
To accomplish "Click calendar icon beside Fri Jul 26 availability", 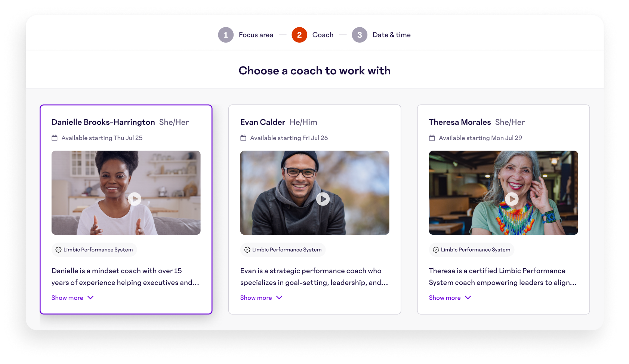I will point(243,138).
